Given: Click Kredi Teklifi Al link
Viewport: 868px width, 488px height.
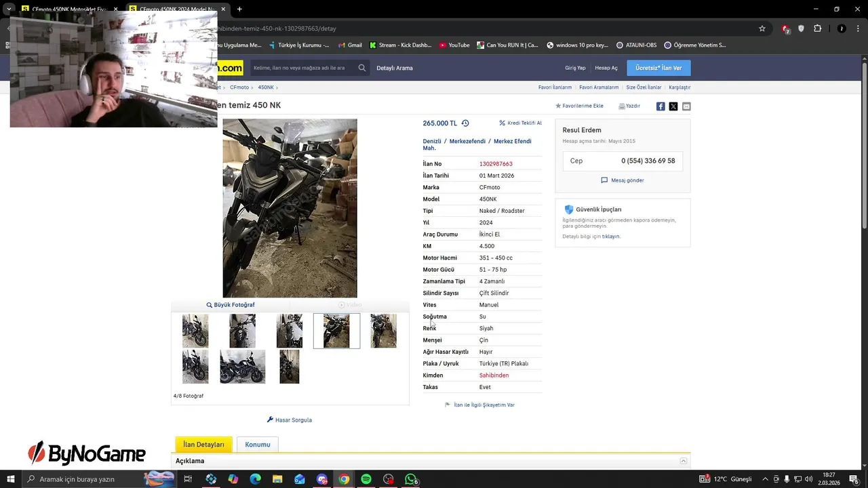Looking at the screenshot, I should (x=520, y=123).
